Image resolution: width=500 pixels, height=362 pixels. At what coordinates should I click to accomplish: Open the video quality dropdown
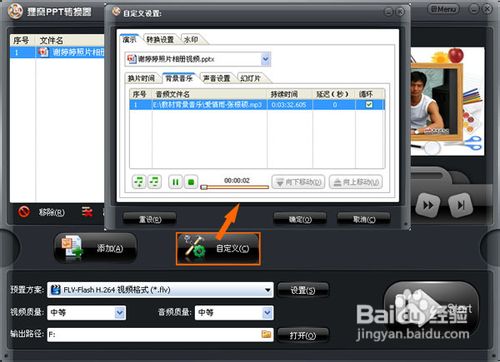click(120, 313)
